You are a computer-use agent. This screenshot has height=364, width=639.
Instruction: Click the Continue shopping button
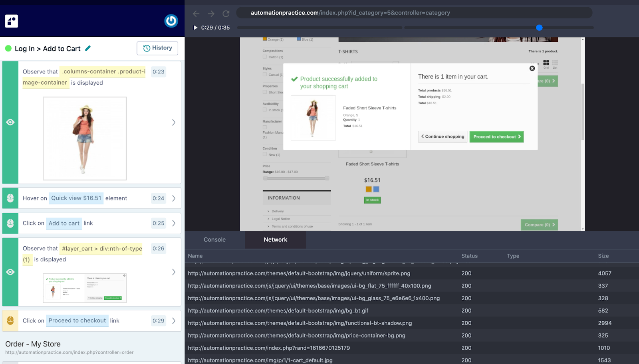pyautogui.click(x=443, y=136)
